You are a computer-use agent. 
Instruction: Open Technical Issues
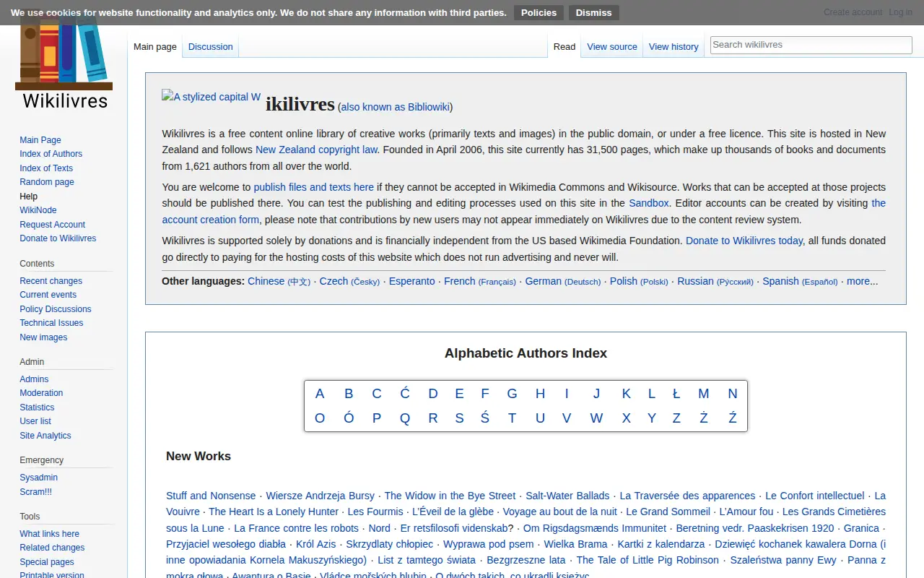pos(51,323)
